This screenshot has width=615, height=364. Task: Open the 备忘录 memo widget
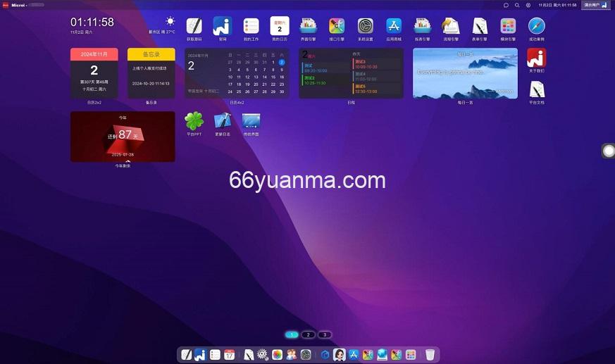[x=151, y=73]
